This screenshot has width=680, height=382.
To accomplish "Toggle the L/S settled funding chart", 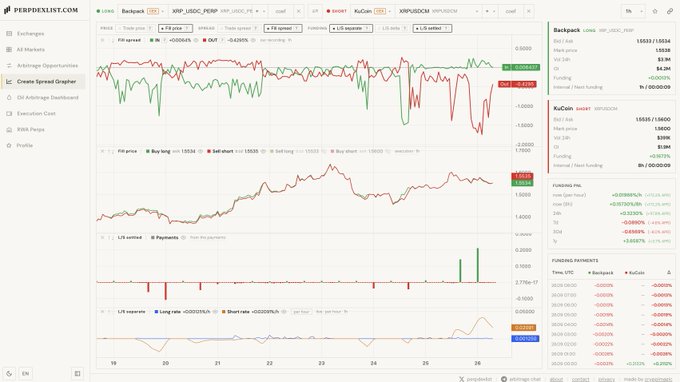I will [x=432, y=28].
